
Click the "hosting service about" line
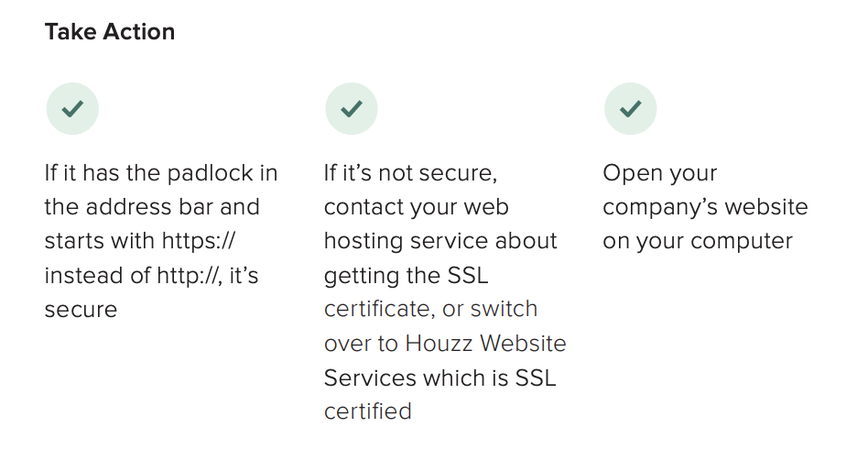click(x=440, y=241)
